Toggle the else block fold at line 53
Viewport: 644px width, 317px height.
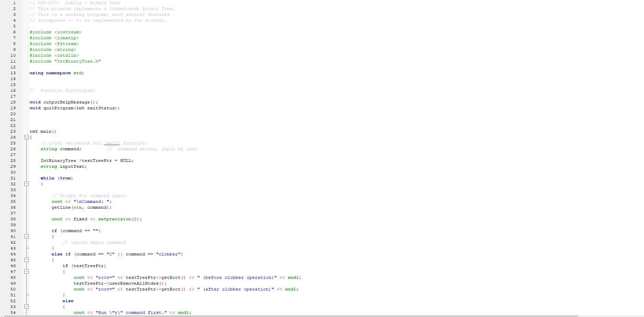(x=27, y=307)
